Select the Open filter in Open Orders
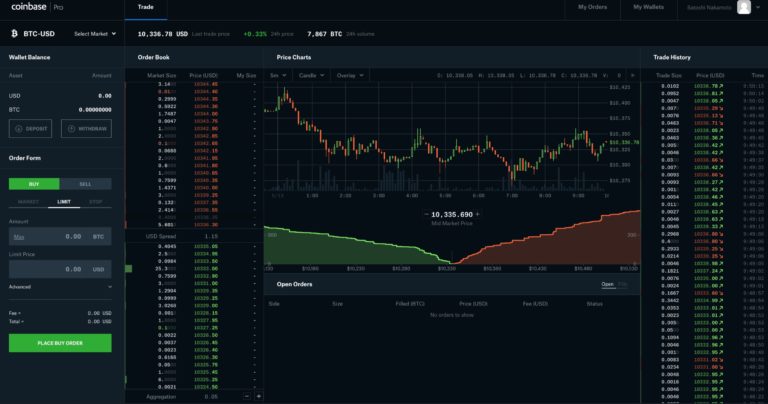The image size is (768, 404). click(607, 284)
